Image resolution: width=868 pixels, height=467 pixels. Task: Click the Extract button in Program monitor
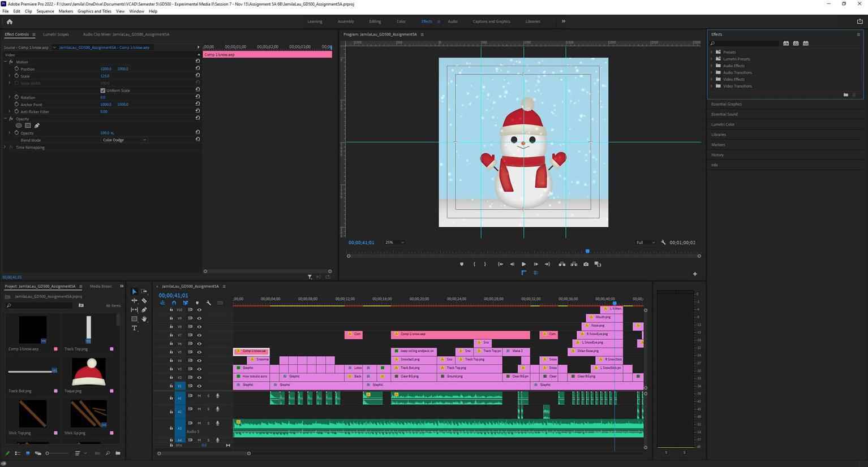(574, 264)
